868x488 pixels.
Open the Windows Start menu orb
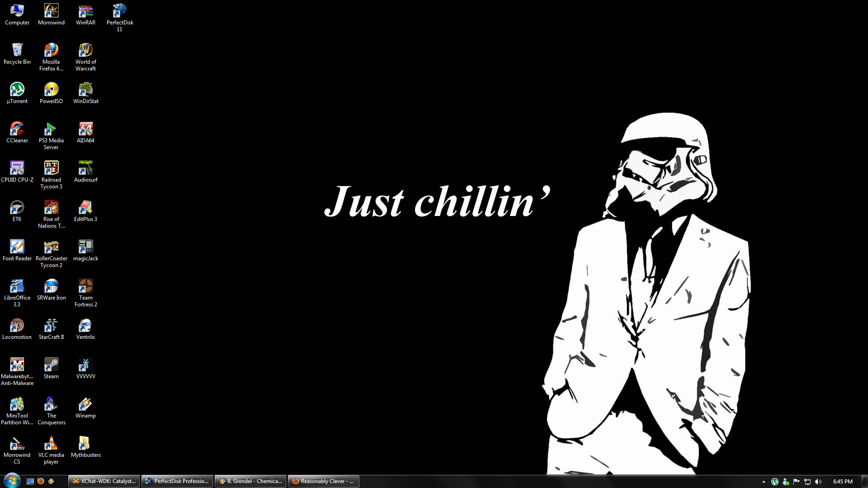tap(12, 481)
